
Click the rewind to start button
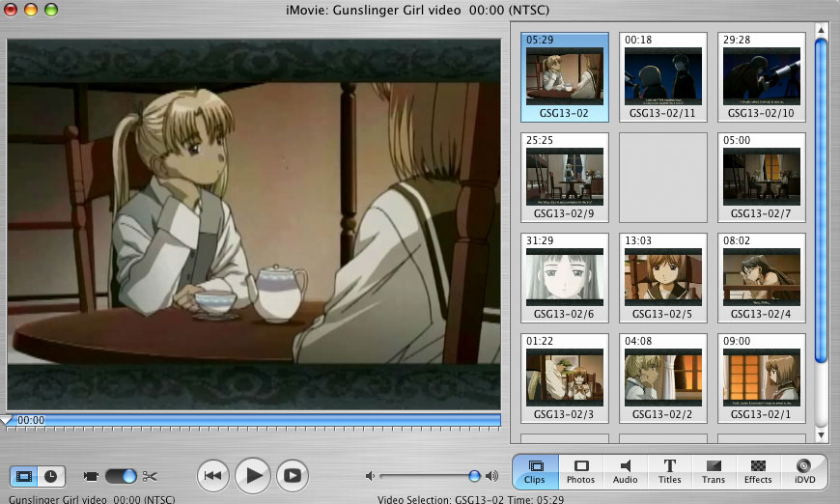tap(212, 475)
